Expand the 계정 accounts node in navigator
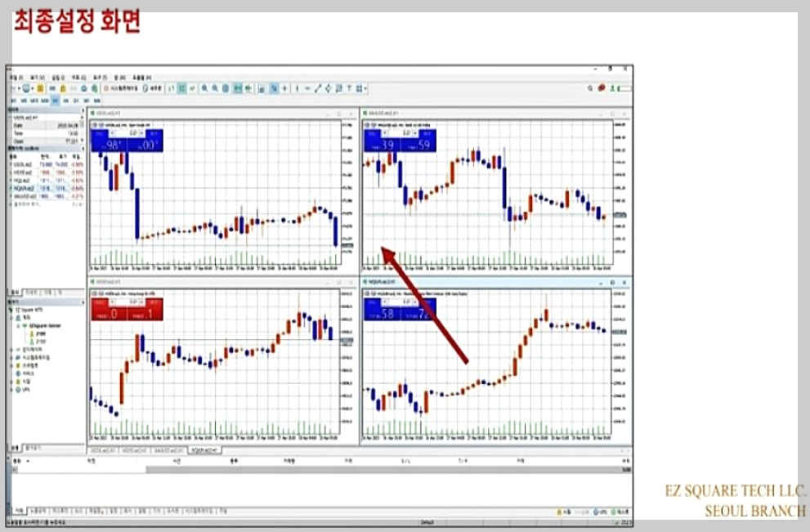The width and height of the screenshot is (810, 532). [11, 318]
